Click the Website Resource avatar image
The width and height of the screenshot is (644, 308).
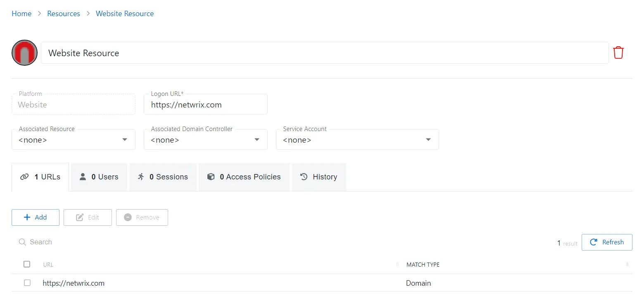pyautogui.click(x=25, y=53)
